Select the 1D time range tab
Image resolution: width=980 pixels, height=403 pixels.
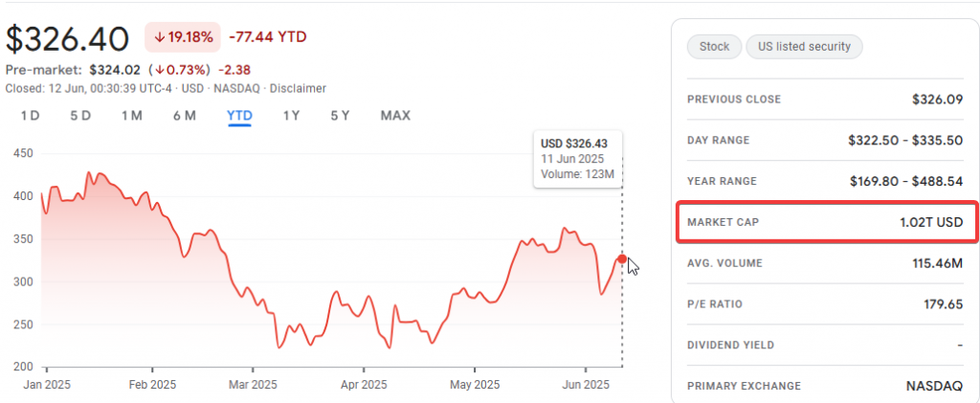pos(30,116)
